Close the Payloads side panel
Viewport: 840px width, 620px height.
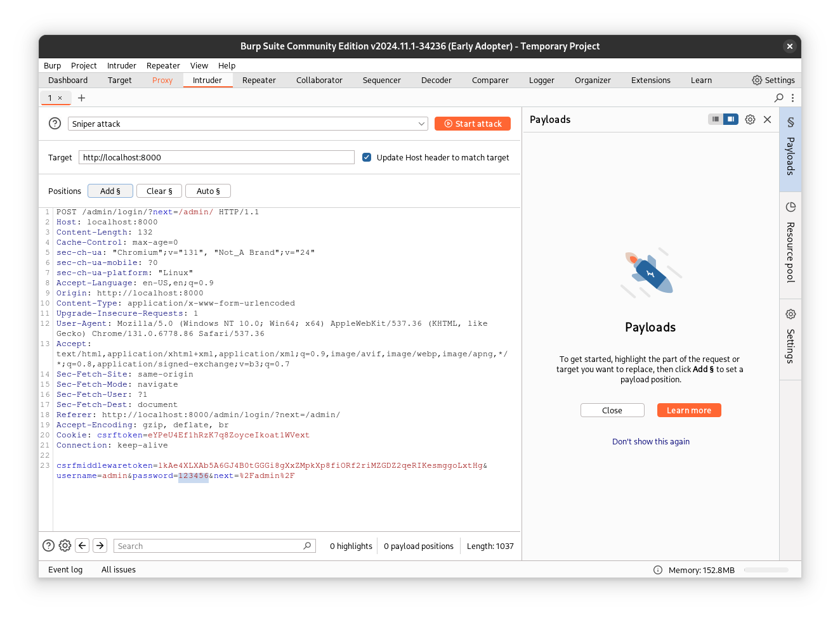768,119
